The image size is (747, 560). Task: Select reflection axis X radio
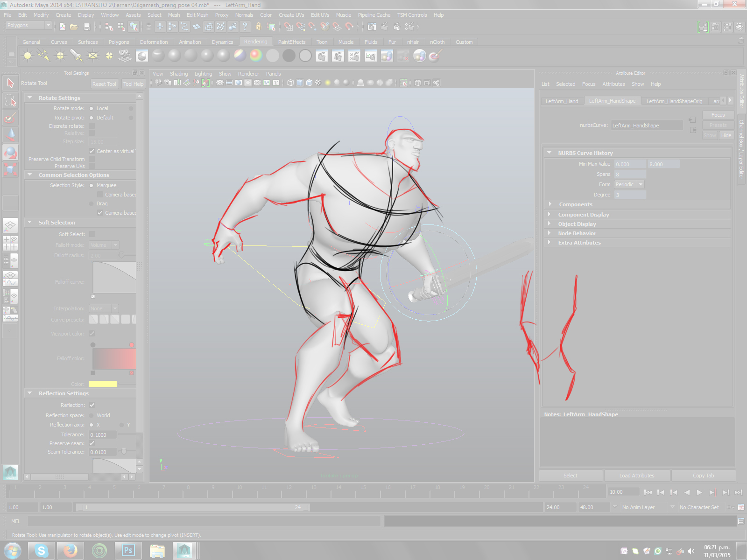pyautogui.click(x=92, y=425)
